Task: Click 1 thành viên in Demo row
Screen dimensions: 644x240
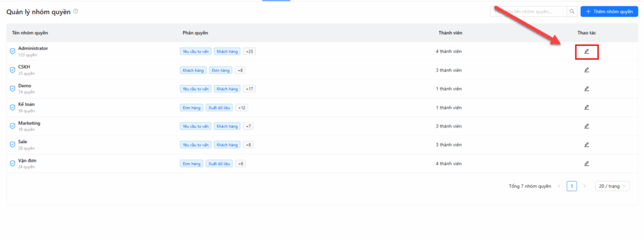Action: (x=448, y=89)
